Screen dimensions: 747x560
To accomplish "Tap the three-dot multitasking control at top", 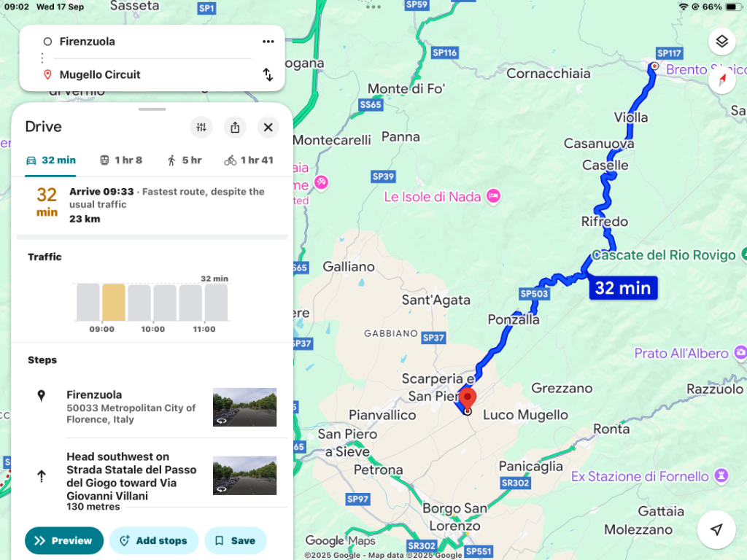I will point(373,7).
